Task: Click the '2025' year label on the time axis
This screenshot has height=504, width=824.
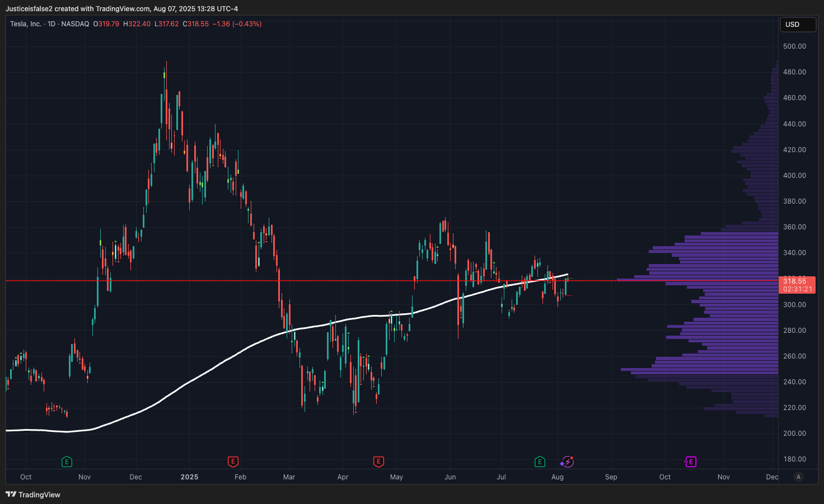Action: click(x=189, y=477)
